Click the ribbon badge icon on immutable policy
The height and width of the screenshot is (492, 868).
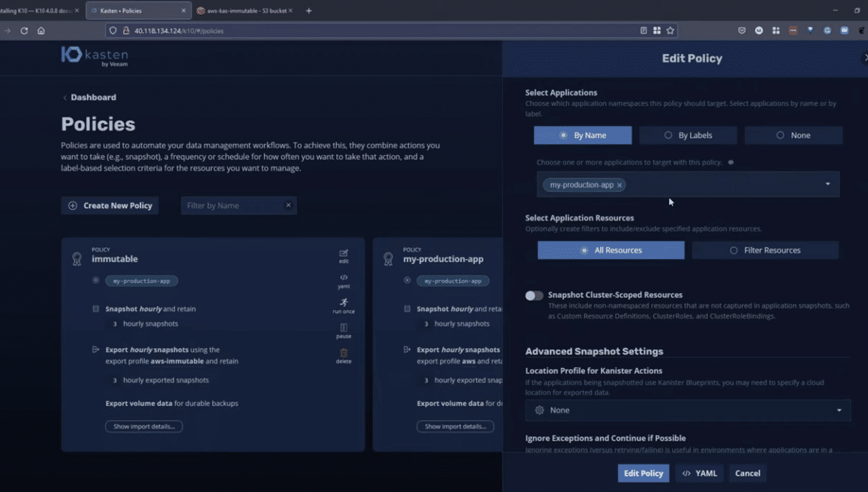(77, 258)
